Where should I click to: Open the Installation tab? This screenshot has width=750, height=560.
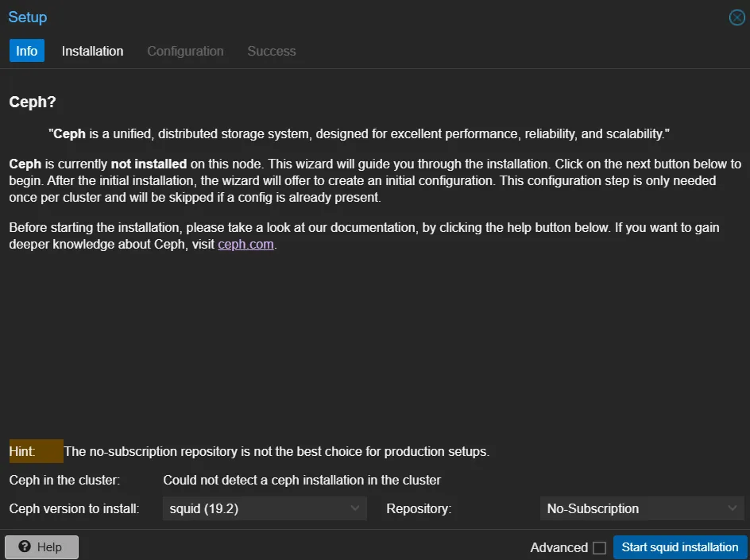click(92, 51)
